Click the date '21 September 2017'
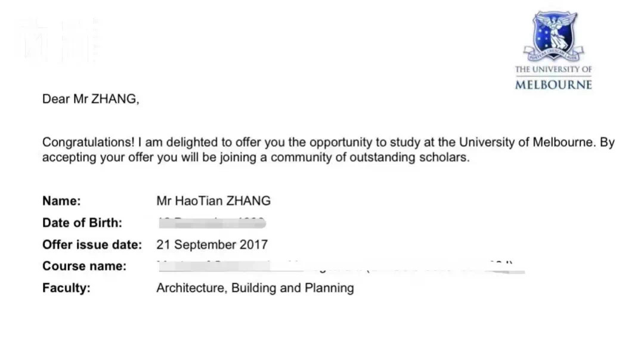Viewport: 644px width, 337px height. tap(212, 245)
